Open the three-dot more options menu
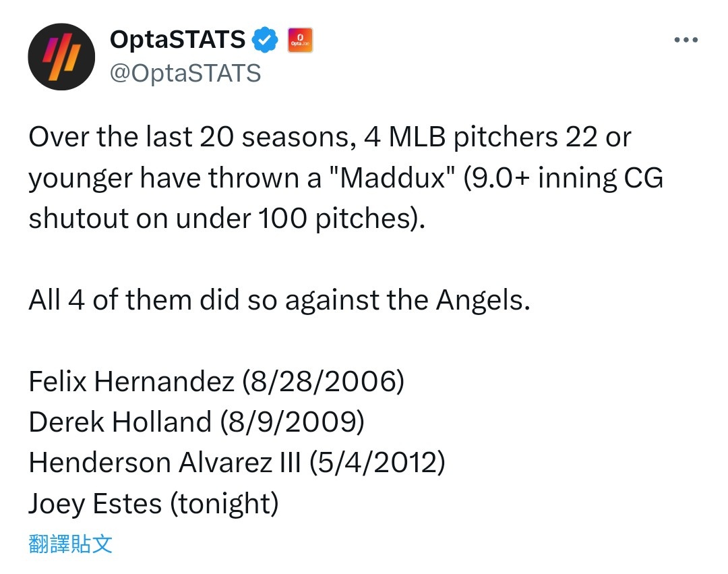Image resolution: width=728 pixels, height=574 pixels. pos(686,40)
